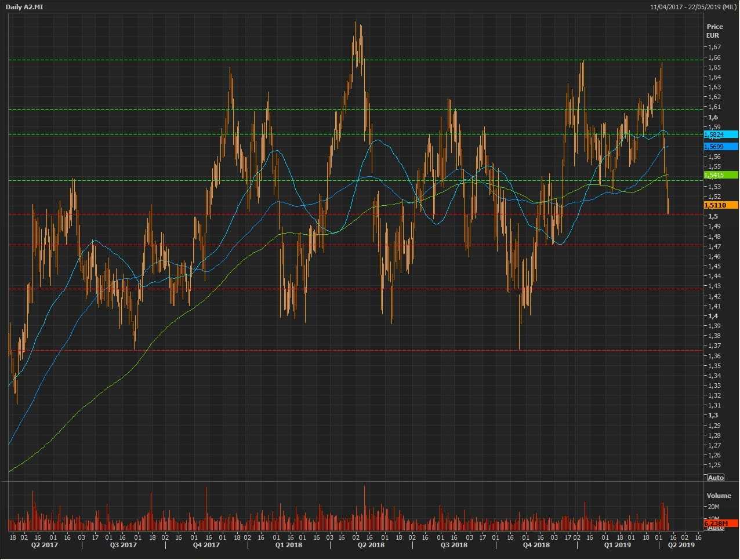The height and width of the screenshot is (560, 740).
Task: Select Q2 2018 on the time axis
Action: tap(371, 545)
